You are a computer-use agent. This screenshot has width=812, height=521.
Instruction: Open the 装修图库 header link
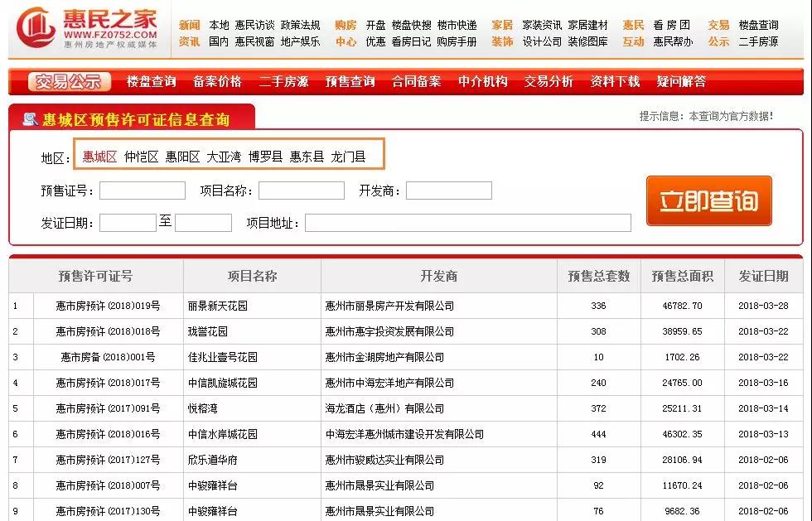click(588, 41)
